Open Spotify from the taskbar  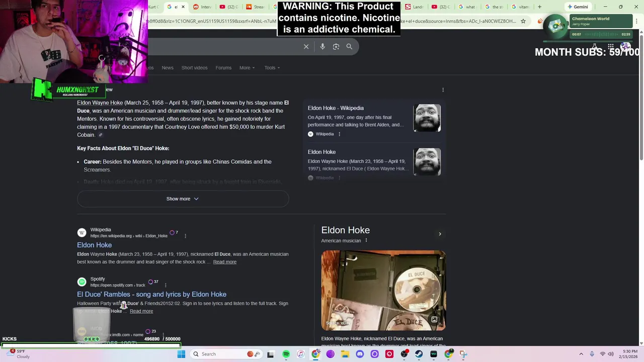[x=286, y=354]
